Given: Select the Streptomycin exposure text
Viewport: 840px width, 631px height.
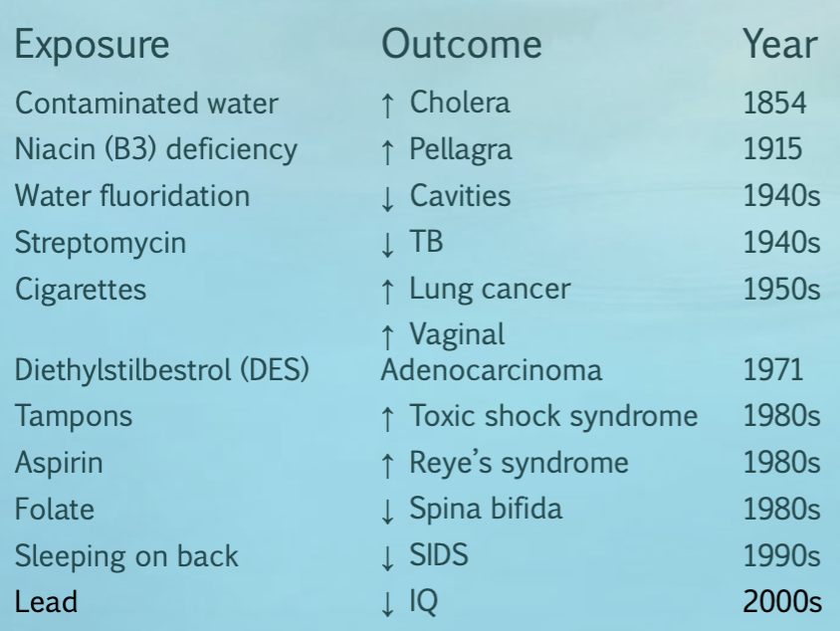Looking at the screenshot, I should 101,243.
